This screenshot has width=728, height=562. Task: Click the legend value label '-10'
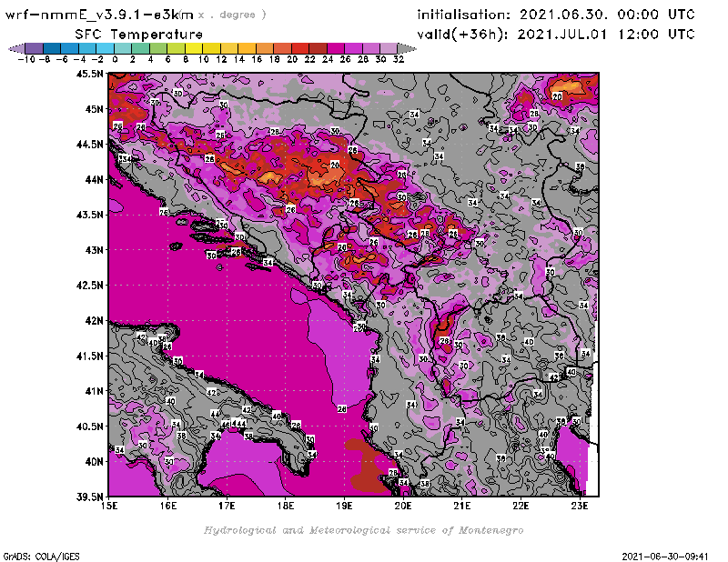[26, 59]
